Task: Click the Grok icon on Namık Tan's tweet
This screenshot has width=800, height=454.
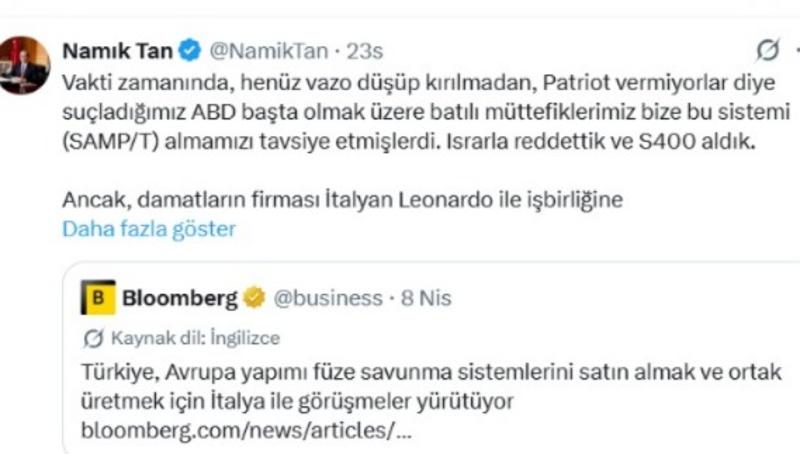Action: pos(768,49)
